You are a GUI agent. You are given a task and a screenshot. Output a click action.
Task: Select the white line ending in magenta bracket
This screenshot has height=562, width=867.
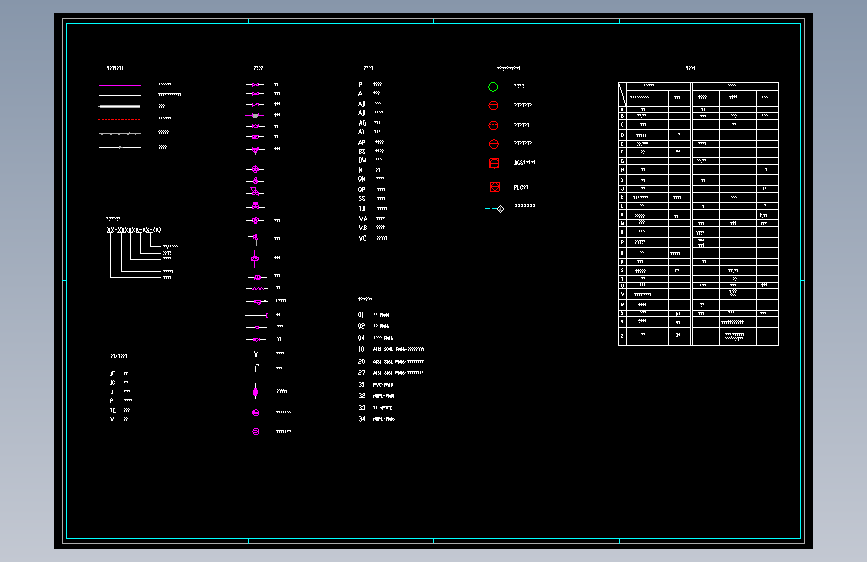point(257,315)
